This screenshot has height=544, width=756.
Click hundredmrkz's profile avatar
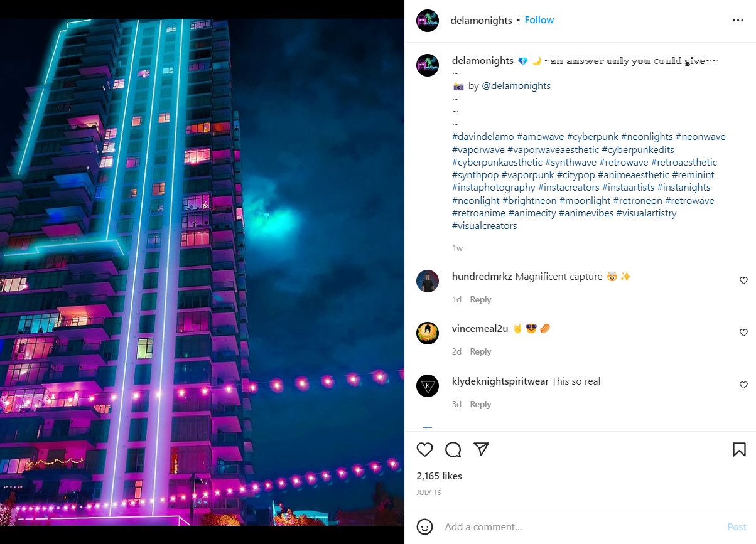tap(428, 281)
